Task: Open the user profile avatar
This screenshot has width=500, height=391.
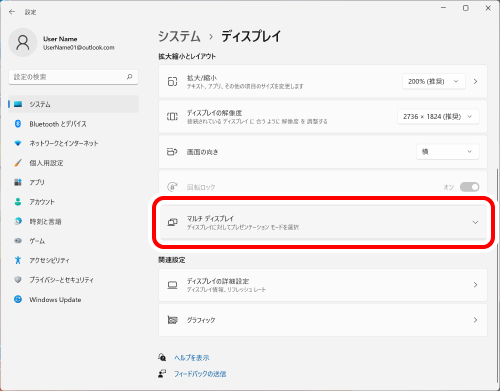Action: tap(23, 43)
